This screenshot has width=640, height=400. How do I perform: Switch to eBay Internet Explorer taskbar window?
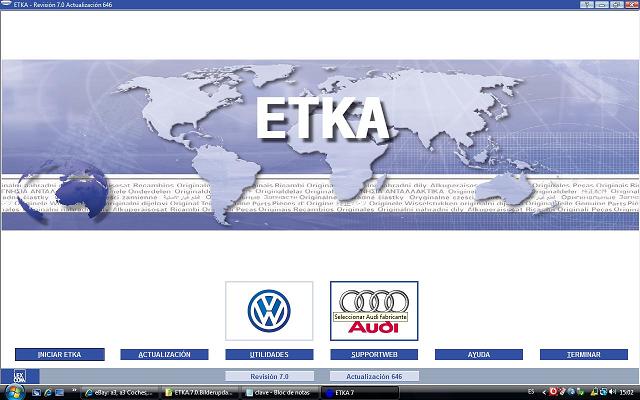pyautogui.click(x=120, y=393)
